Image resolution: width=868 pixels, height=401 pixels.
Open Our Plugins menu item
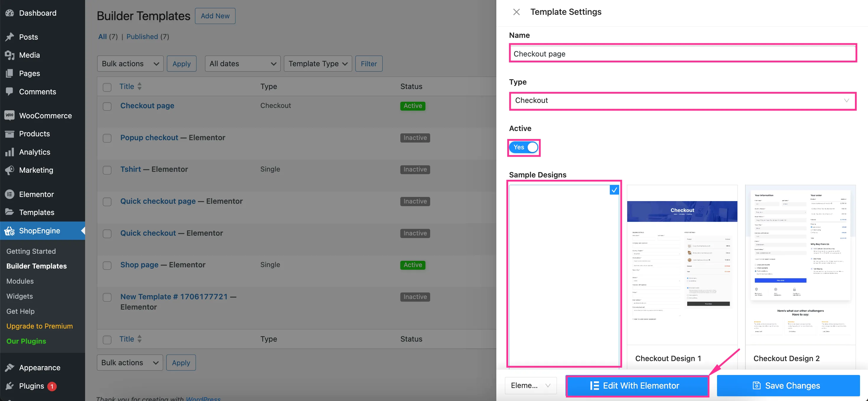(26, 341)
